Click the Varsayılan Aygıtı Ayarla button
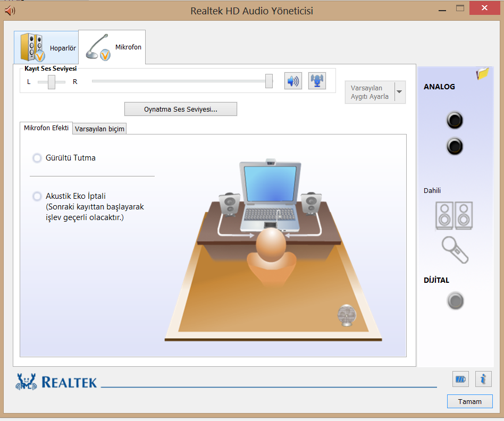504x421 pixels. click(369, 92)
